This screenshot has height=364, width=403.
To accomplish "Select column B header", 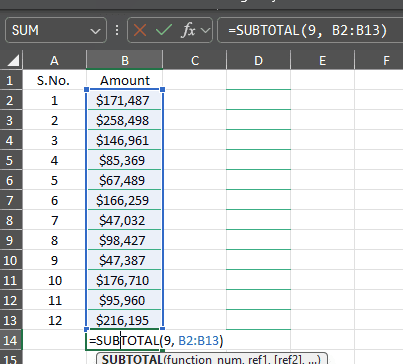I will 125,61.
